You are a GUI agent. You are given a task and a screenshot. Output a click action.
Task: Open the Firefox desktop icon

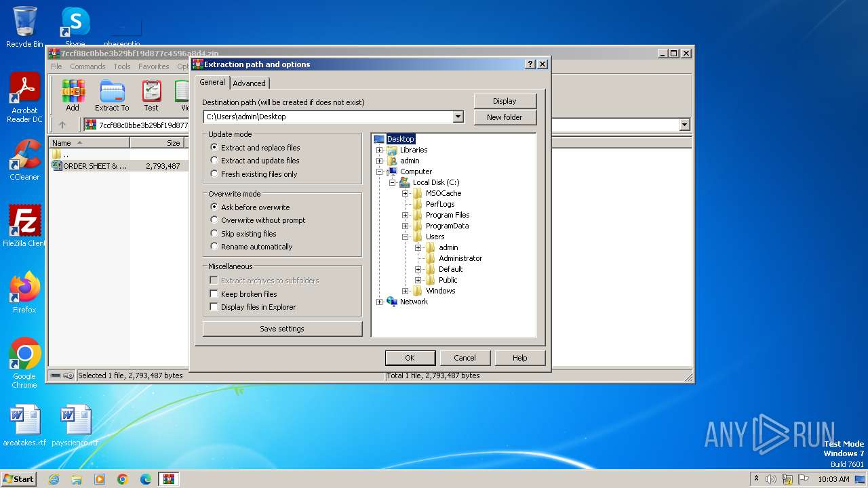[x=24, y=292]
